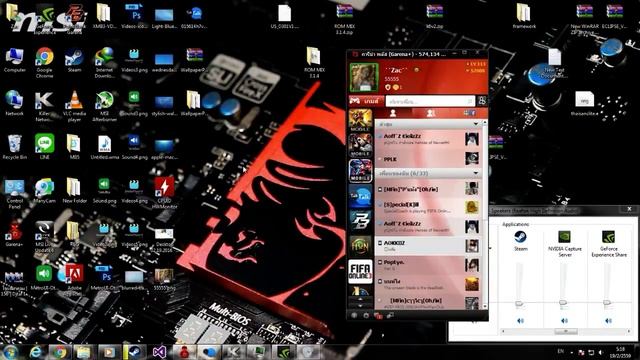Open the Point Blank (PB) game in Garena sidebar
640x360 pixels.
coord(360,221)
